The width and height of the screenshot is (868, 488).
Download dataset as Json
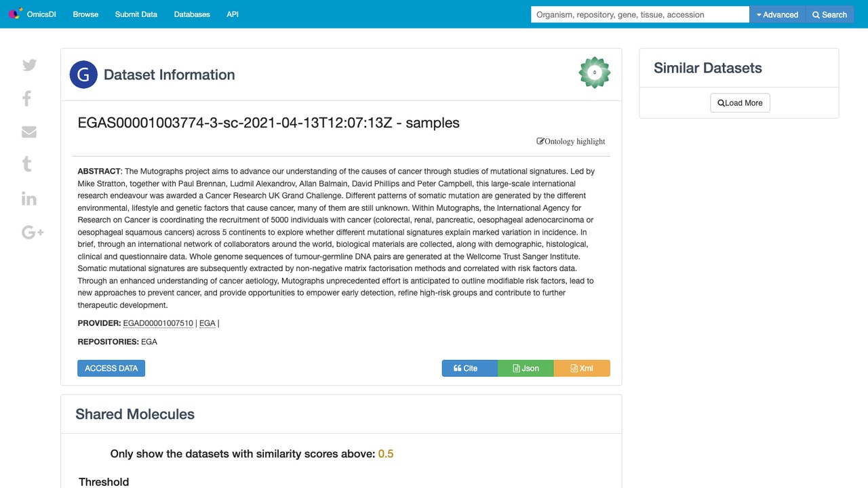tap(526, 368)
